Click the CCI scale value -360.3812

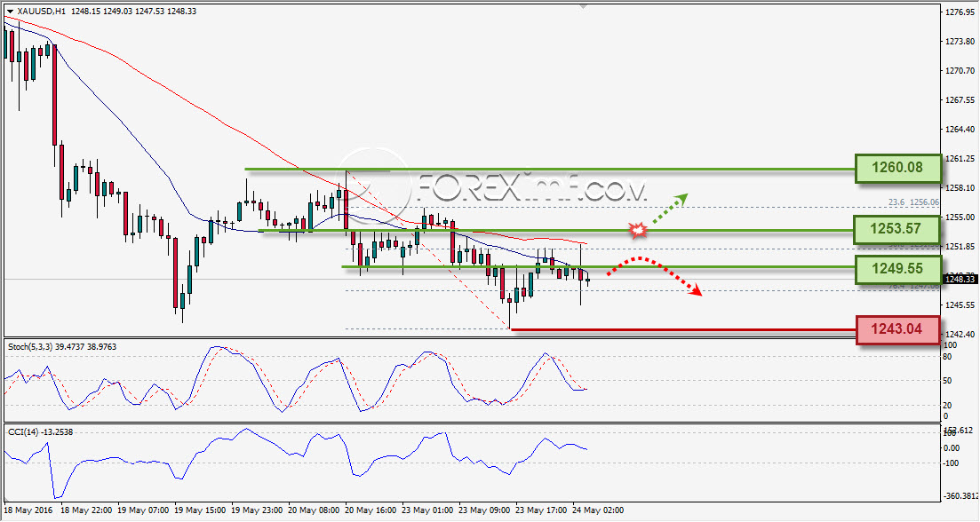pyautogui.click(x=959, y=496)
